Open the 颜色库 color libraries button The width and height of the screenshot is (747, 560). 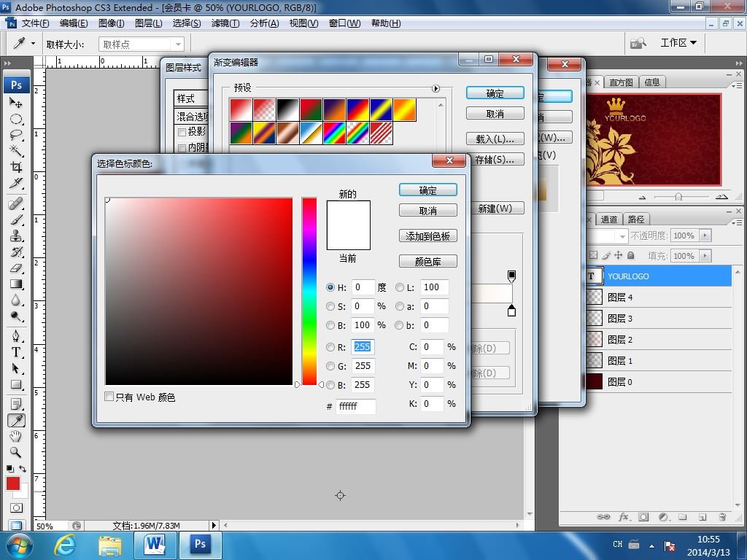point(427,262)
